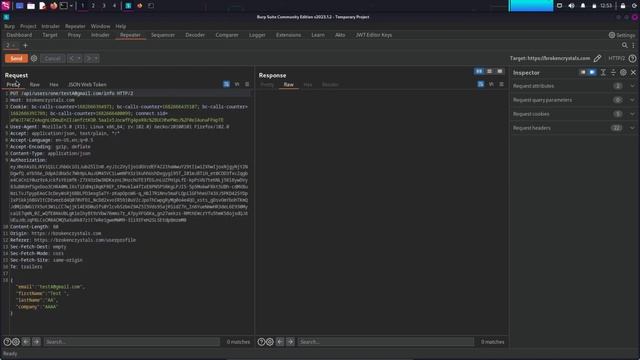Focus the Request search field
The height and width of the screenshot is (360, 640).
point(132,342)
